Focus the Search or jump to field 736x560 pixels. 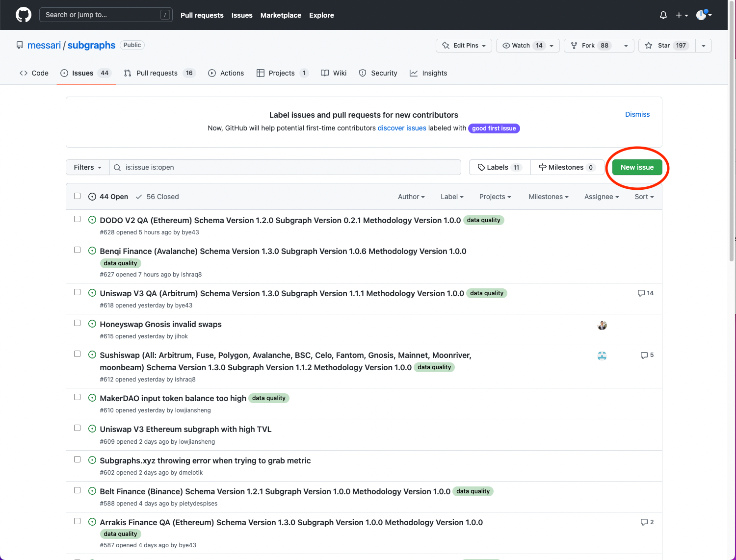[x=105, y=15]
